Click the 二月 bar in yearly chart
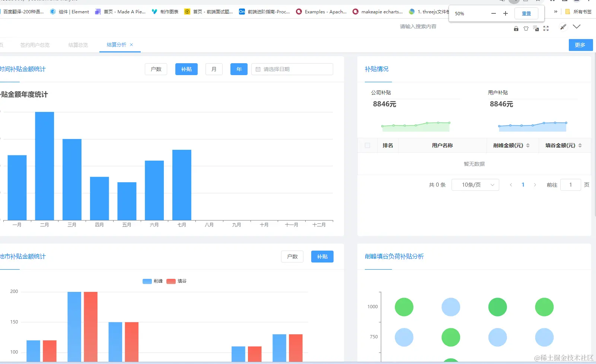Screen dimensions: 596x364 pyautogui.click(x=44, y=166)
